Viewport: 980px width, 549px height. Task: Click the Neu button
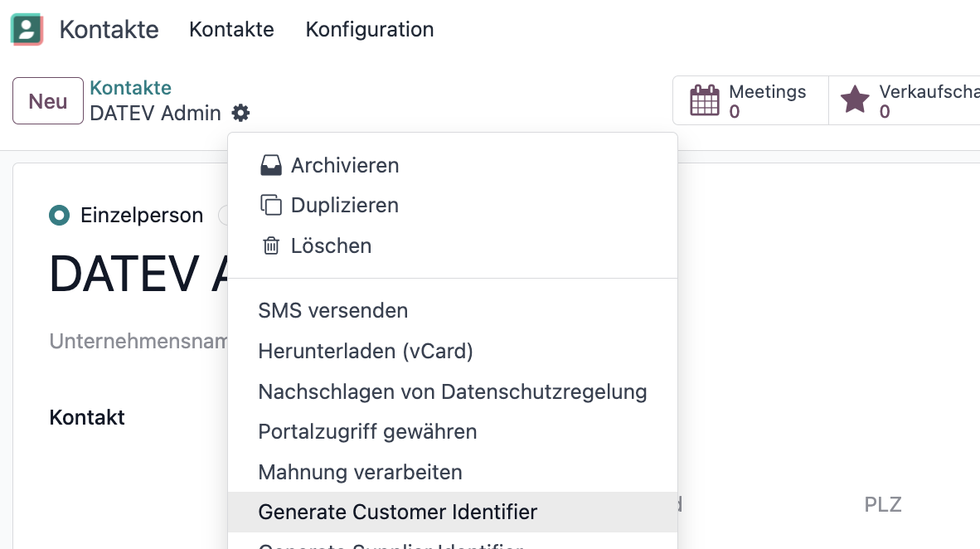pos(48,100)
